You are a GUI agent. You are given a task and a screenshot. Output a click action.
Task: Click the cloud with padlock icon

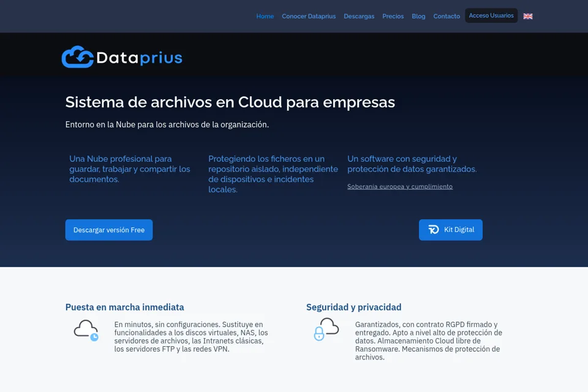pos(326,329)
